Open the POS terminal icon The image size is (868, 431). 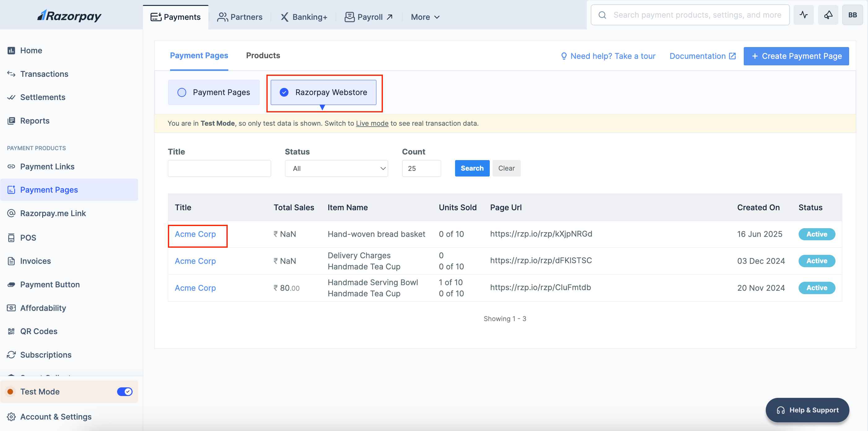click(11, 238)
